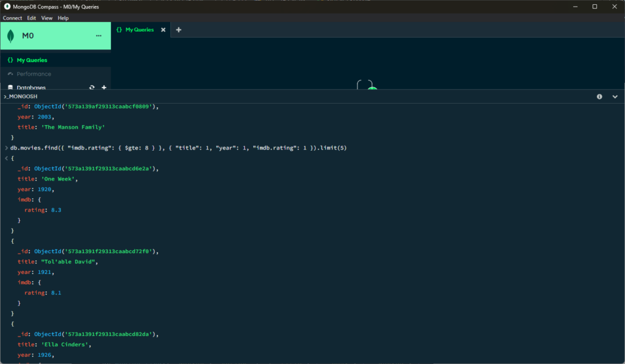
Task: Select title "Tol'able David" text
Action: [68, 262]
